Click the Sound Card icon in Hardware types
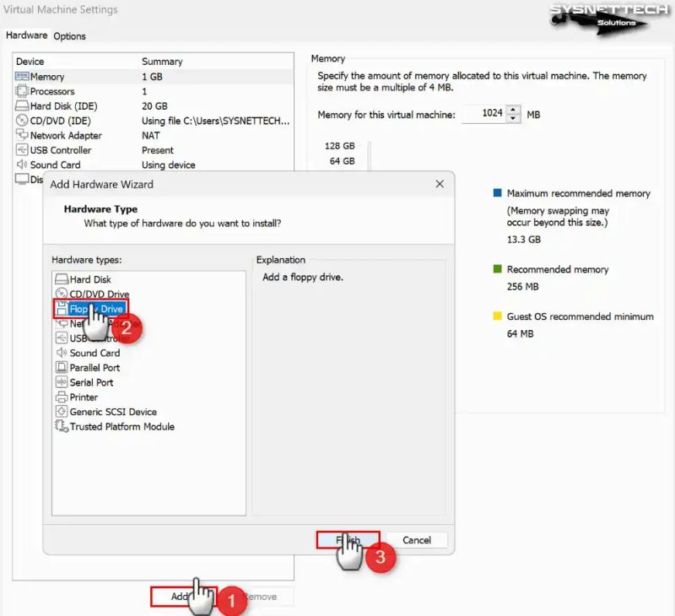 click(62, 353)
